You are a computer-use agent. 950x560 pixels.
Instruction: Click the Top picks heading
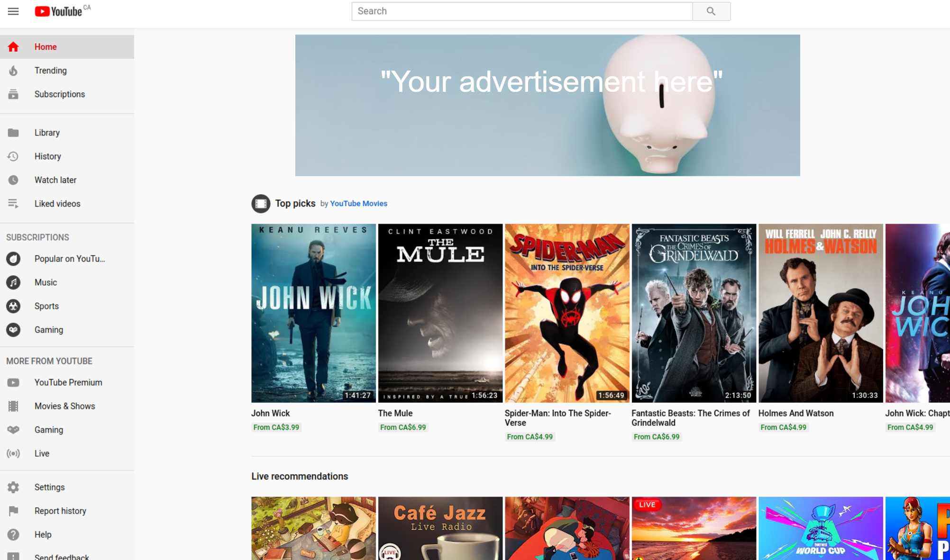point(295,203)
